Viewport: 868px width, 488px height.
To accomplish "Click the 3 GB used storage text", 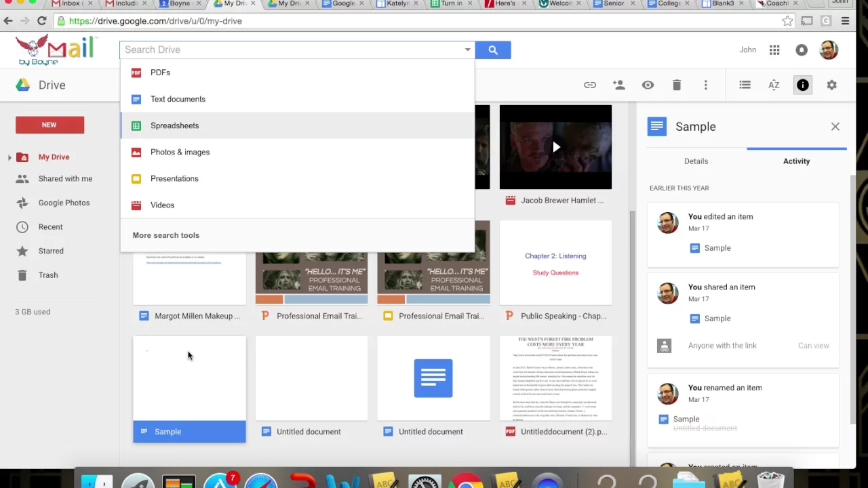I will (33, 312).
